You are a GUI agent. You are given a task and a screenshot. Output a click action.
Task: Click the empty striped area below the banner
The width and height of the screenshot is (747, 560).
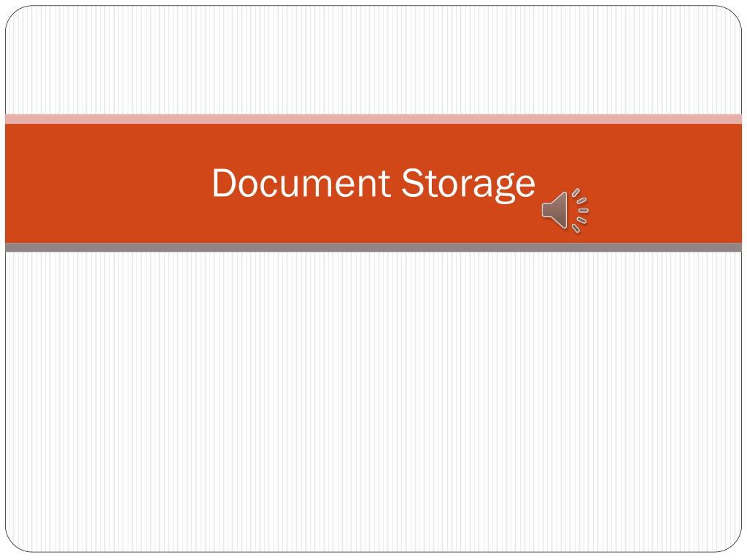tap(373, 402)
